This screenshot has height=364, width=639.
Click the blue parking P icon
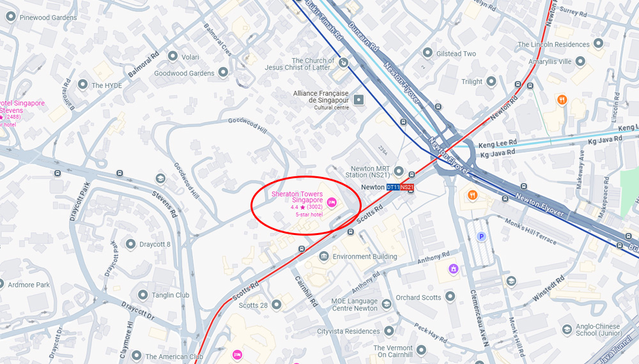(482, 236)
